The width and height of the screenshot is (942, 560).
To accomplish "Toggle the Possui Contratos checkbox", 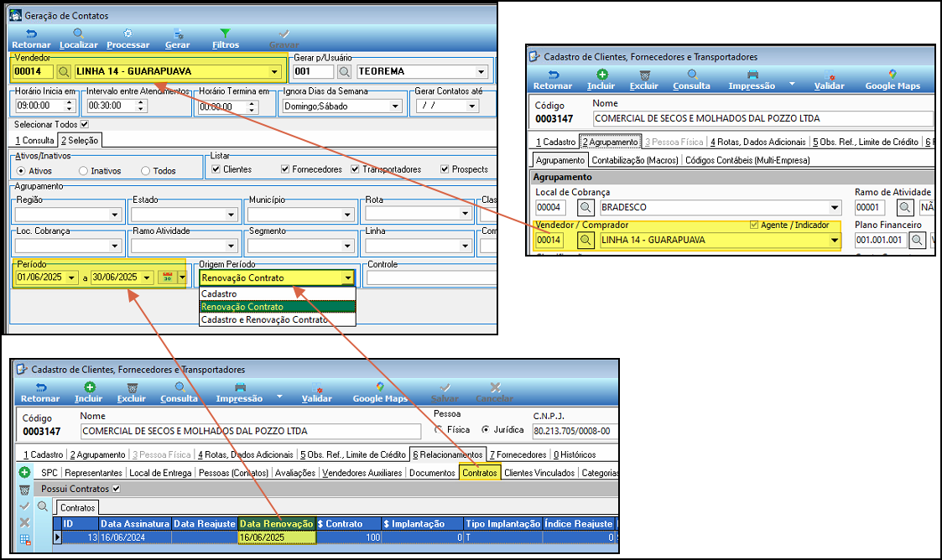I will pyautogui.click(x=117, y=489).
